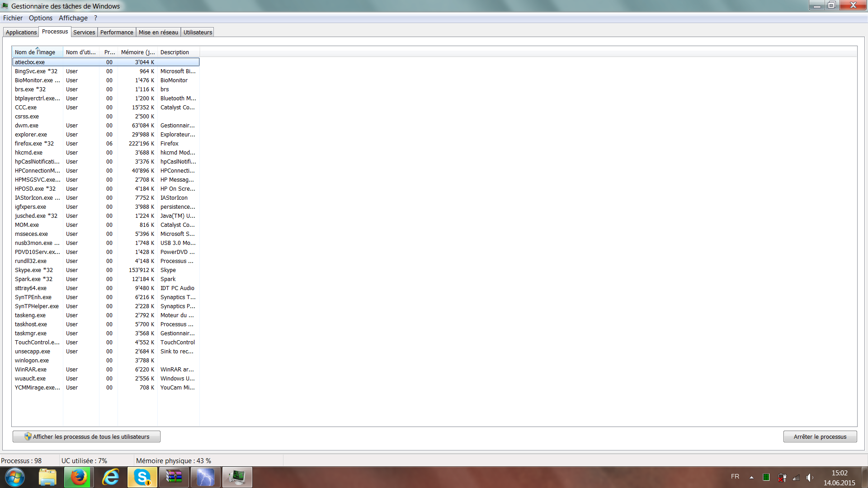Show hidden tray icons arrow
The height and width of the screenshot is (488, 868).
(x=751, y=477)
